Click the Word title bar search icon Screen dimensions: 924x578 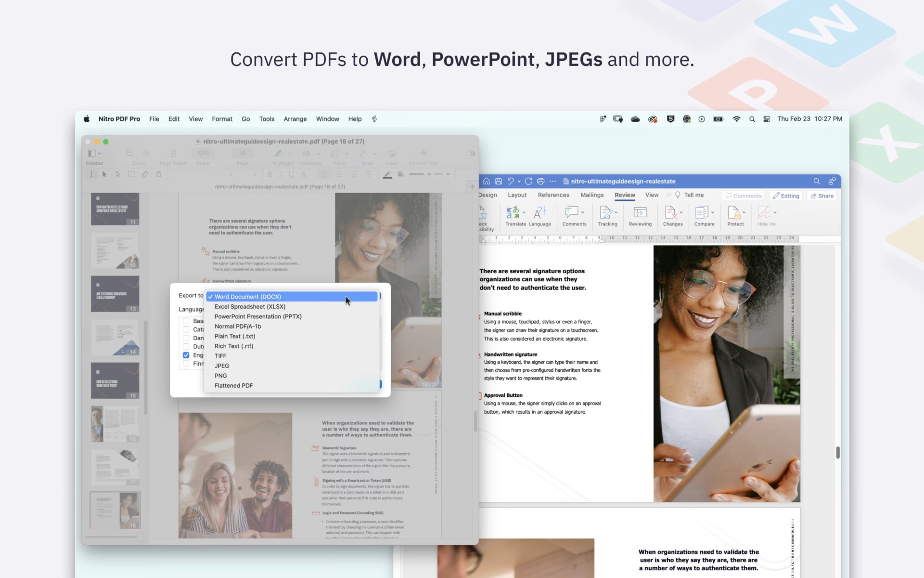817,181
